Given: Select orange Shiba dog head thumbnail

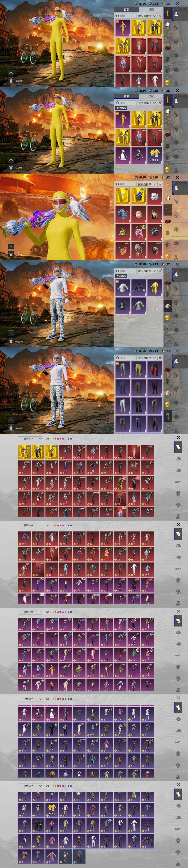Looking at the screenshot, I should click(x=138, y=214).
